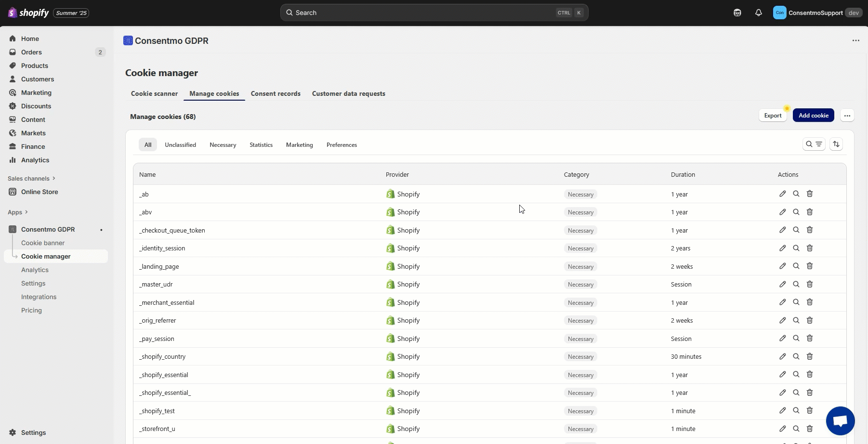Open more actions menu beside Add cookie
This screenshot has width=868, height=444.
pyautogui.click(x=847, y=116)
